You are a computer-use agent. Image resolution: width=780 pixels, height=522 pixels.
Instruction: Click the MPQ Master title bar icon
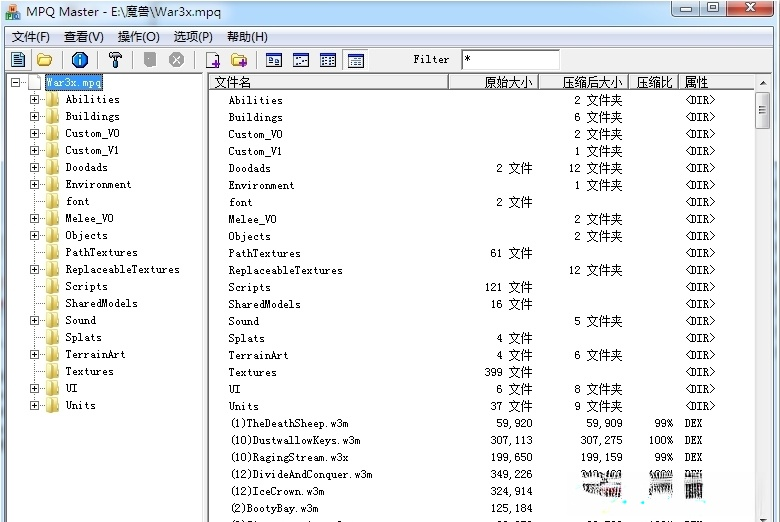(x=12, y=12)
